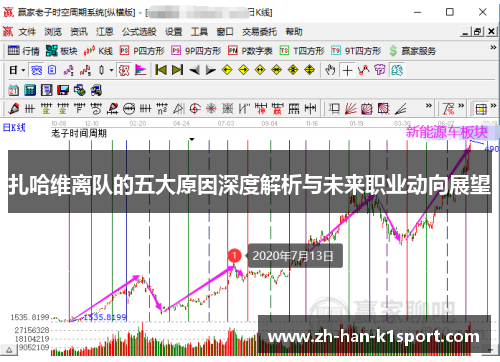This screenshot has height=362, width=500.
Task: Jump to first bar with left-bar arrow
Action: 161,70
